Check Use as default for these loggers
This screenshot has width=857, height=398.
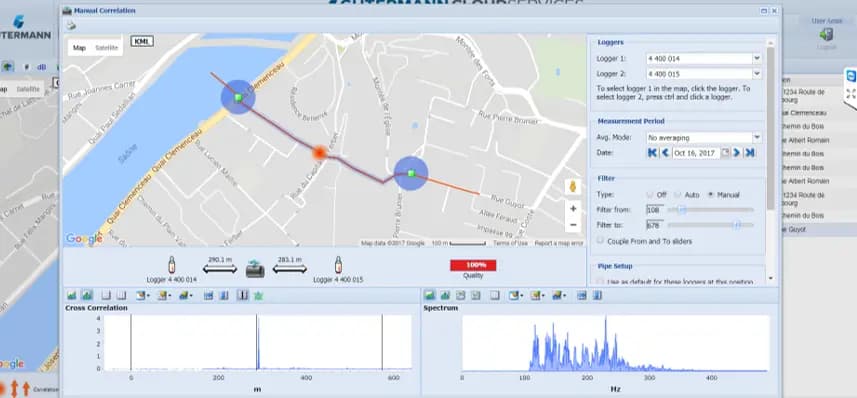point(601,282)
